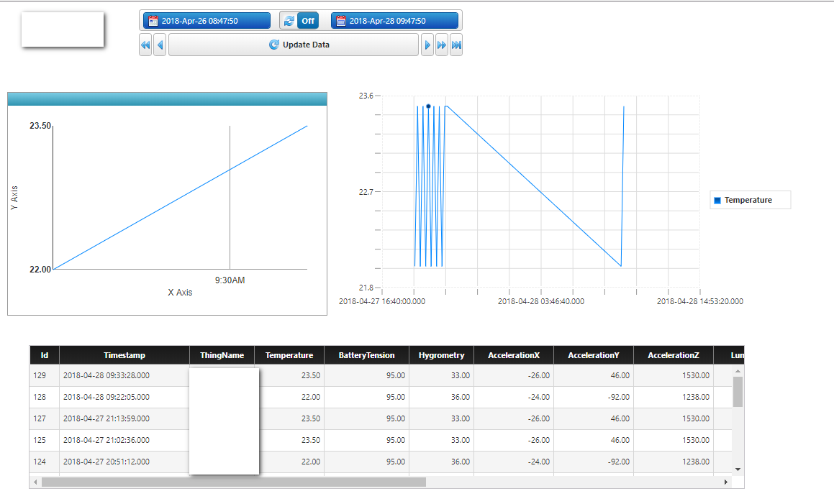The width and height of the screenshot is (834, 504).
Task: Click BatteryTension value 95.00 in row 125
Action: [396, 440]
